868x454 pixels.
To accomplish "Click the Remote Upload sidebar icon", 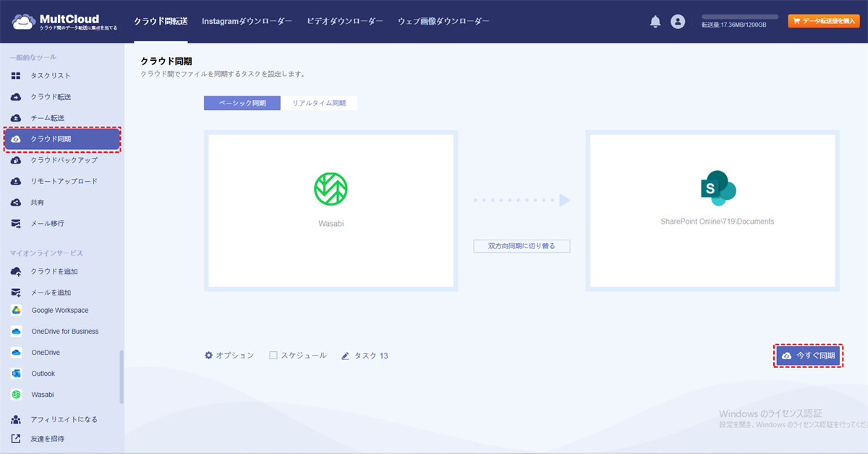I will click(16, 181).
